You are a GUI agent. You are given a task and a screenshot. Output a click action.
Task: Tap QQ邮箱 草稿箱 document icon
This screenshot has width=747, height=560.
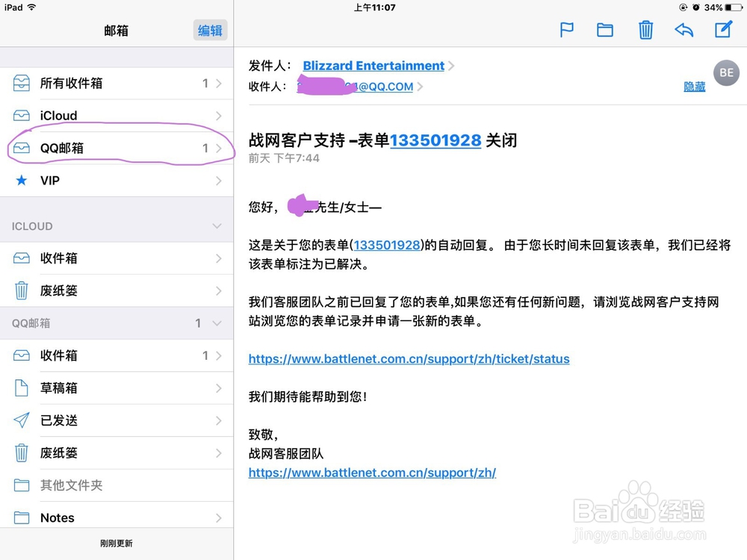(x=22, y=388)
